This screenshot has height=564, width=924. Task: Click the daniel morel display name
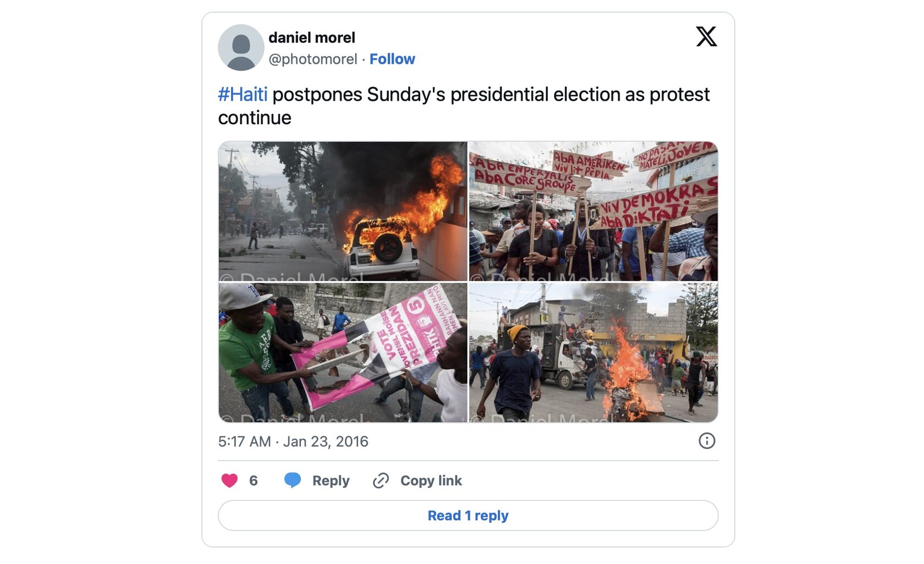tap(312, 37)
